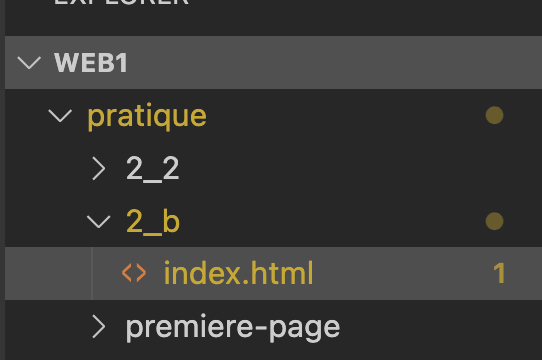Click the indent guide line left of index.html
This screenshot has width=542, height=360.
92,273
